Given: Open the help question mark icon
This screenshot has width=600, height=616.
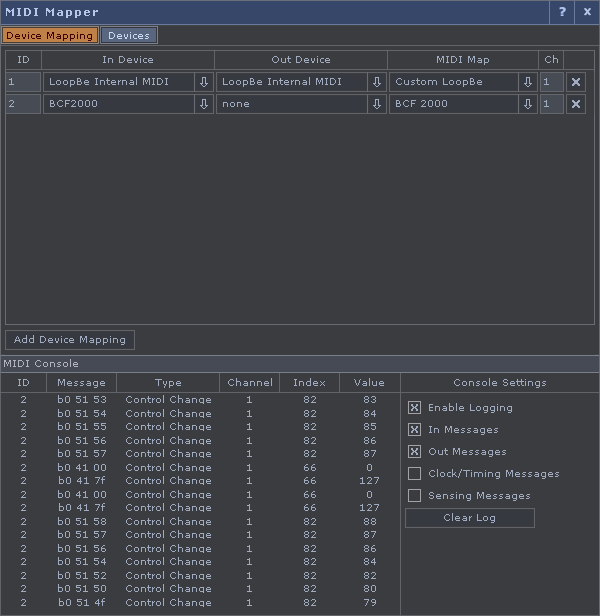Looking at the screenshot, I should coord(562,12).
